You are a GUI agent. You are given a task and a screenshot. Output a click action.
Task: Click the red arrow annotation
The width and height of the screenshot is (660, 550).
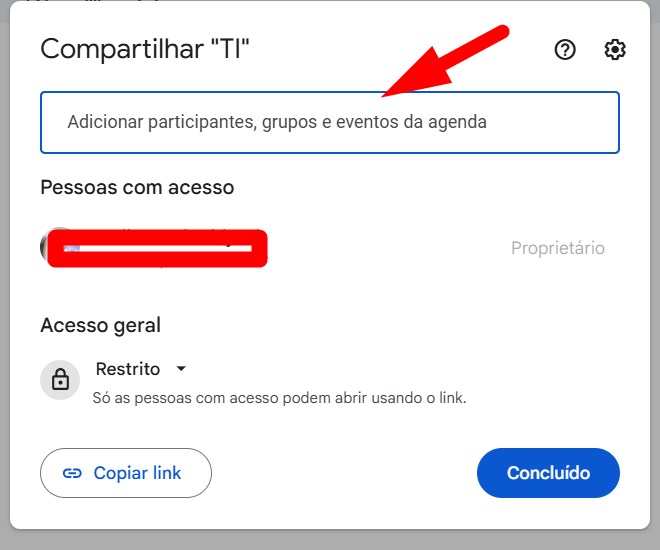tap(450, 62)
